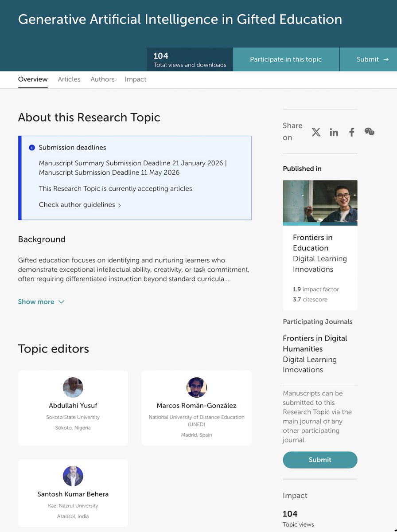Click the info icon in the Submission deadlines banner

click(32, 147)
